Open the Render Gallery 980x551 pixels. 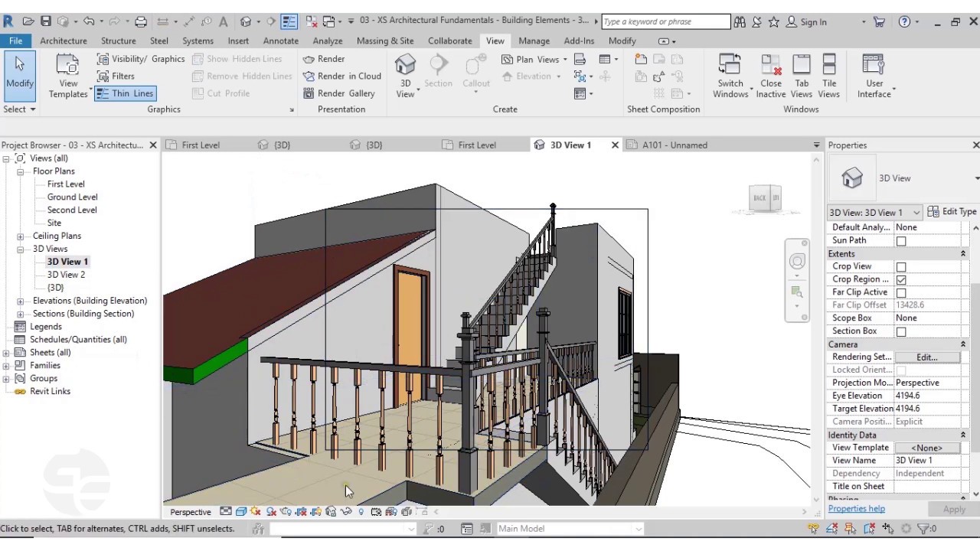click(338, 93)
